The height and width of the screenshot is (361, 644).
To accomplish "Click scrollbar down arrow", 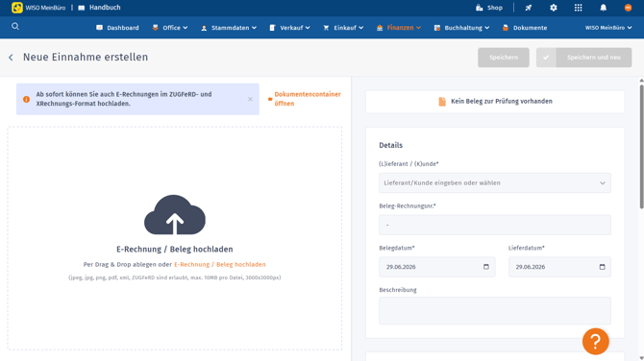I will click(641, 358).
